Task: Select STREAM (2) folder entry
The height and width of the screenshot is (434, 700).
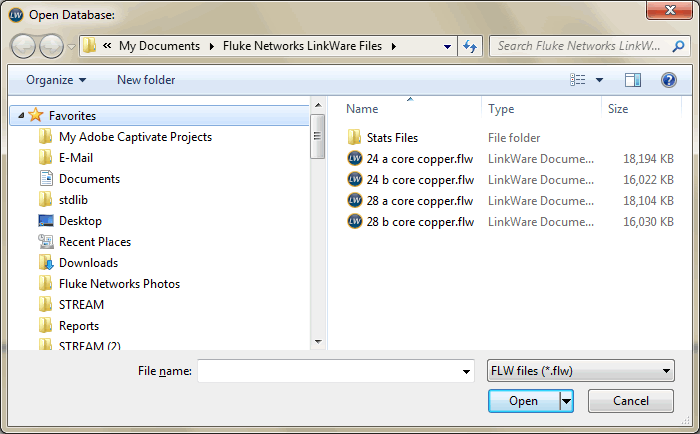Action: (x=89, y=345)
